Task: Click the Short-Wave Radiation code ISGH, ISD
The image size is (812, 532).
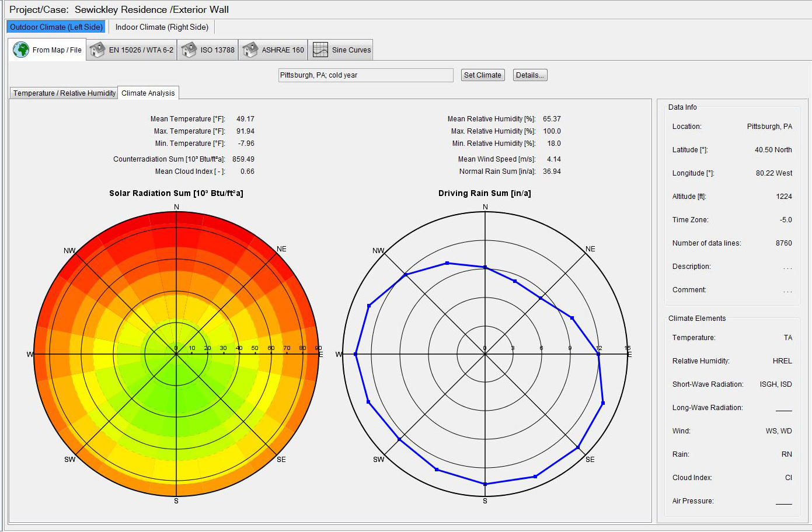Action: (776, 384)
